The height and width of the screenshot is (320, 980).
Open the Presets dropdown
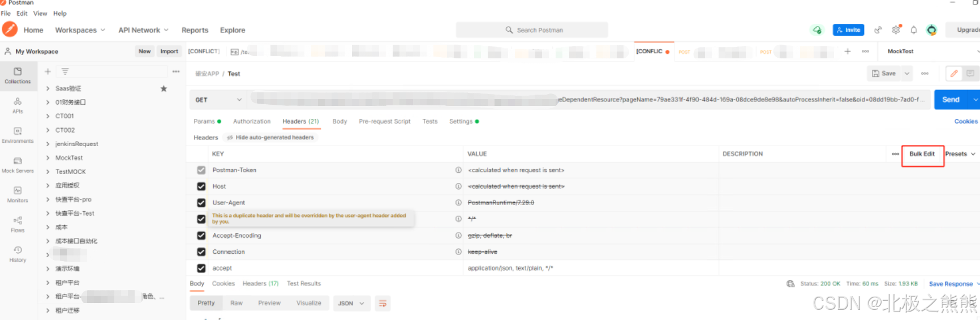pos(960,154)
